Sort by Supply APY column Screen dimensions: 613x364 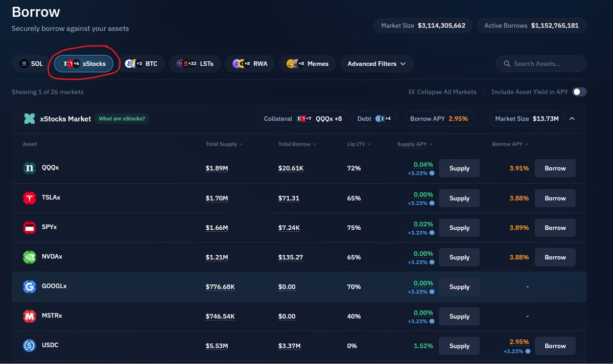click(415, 144)
